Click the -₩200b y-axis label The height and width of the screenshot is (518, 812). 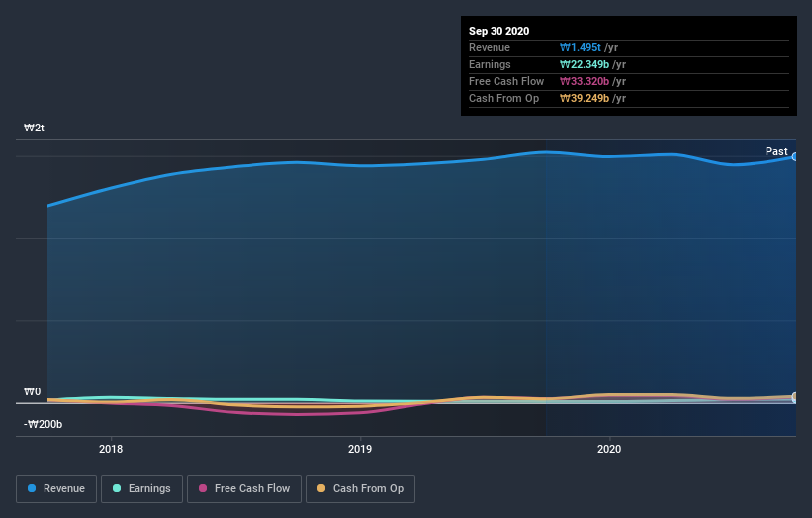43,424
